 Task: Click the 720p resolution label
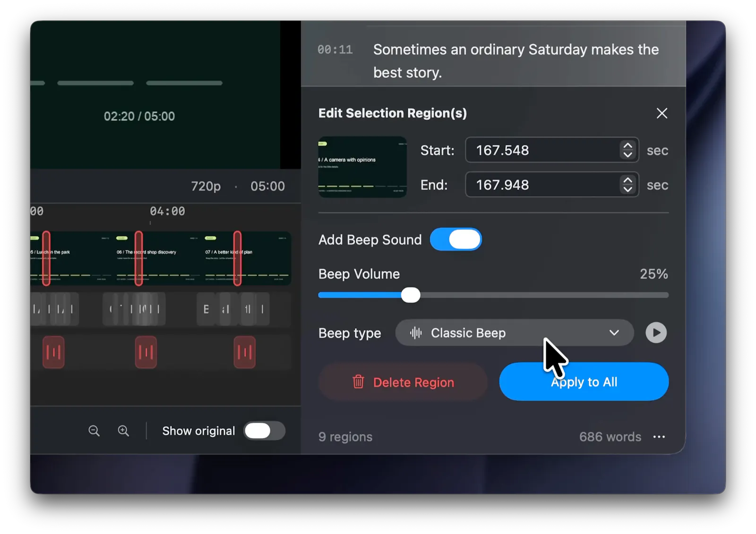tap(206, 186)
